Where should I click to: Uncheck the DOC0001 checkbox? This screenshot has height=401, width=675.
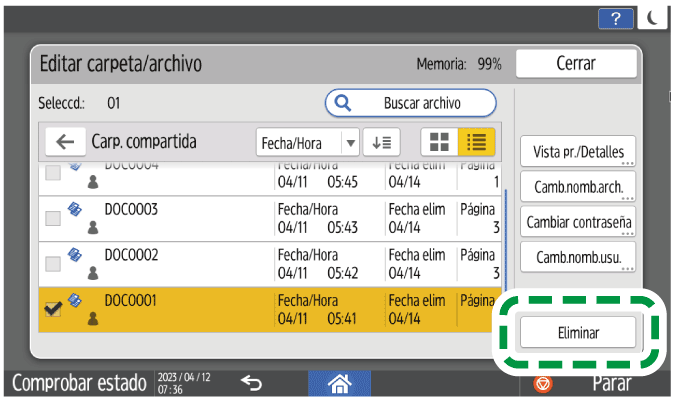pos(52,309)
